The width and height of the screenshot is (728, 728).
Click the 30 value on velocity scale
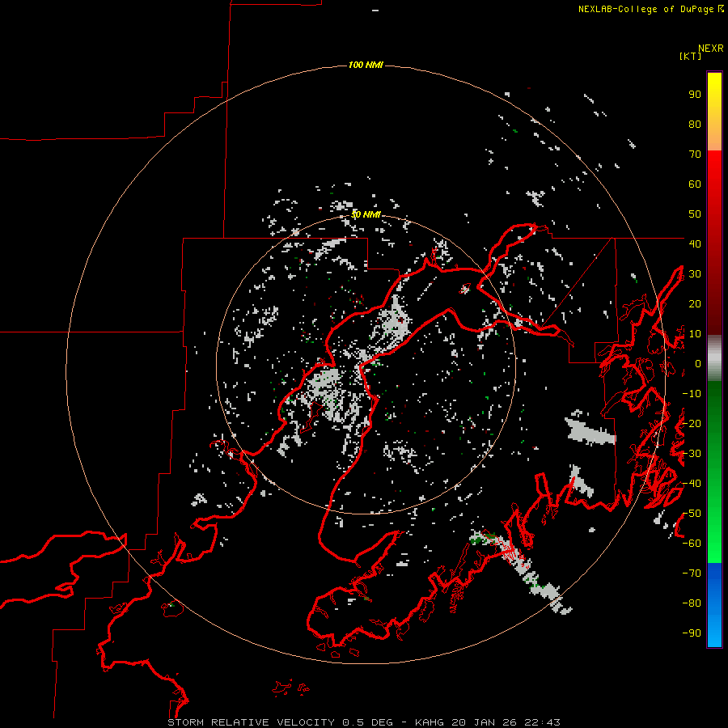point(695,274)
